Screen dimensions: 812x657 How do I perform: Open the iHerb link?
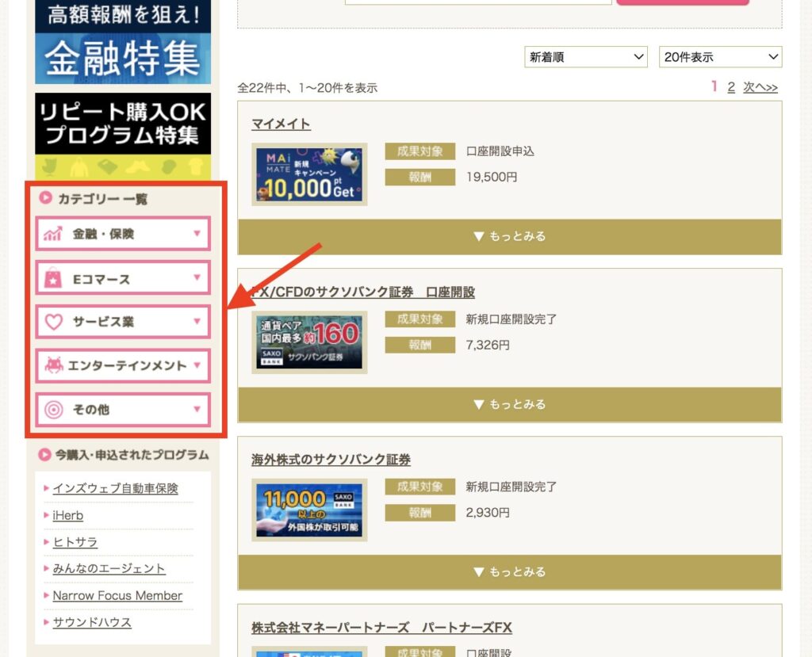click(x=68, y=515)
